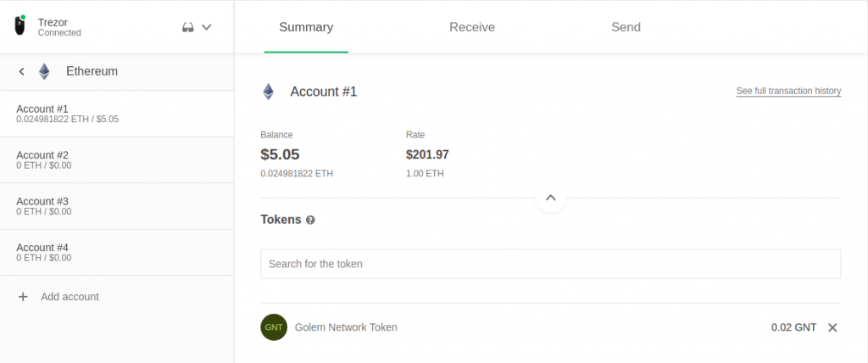Image resolution: width=868 pixels, height=363 pixels.
Task: Open the Send tab
Action: coord(626,27)
